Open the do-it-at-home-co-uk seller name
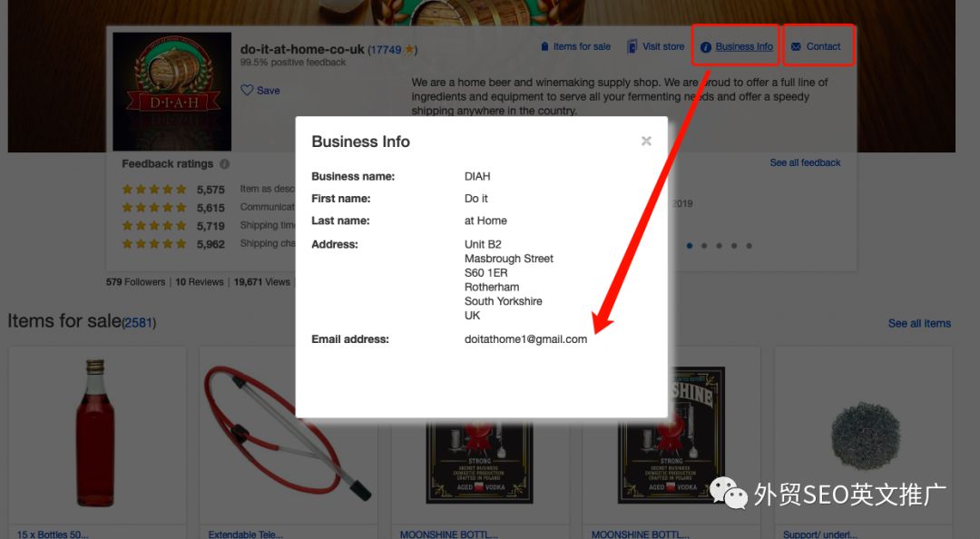 click(302, 49)
